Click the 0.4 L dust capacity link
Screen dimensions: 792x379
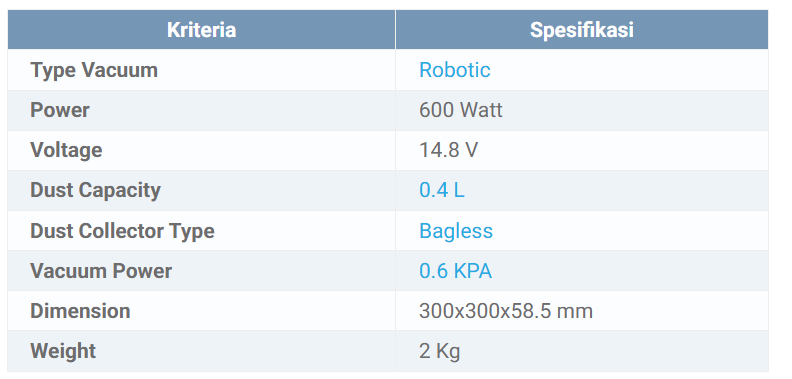[x=441, y=190]
